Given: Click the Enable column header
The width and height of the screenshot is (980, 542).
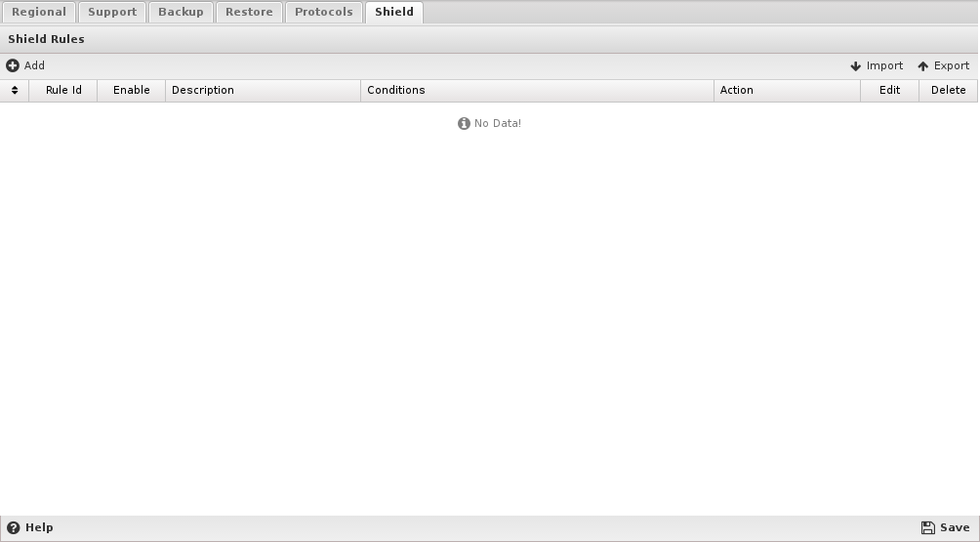Looking at the screenshot, I should pos(132,90).
